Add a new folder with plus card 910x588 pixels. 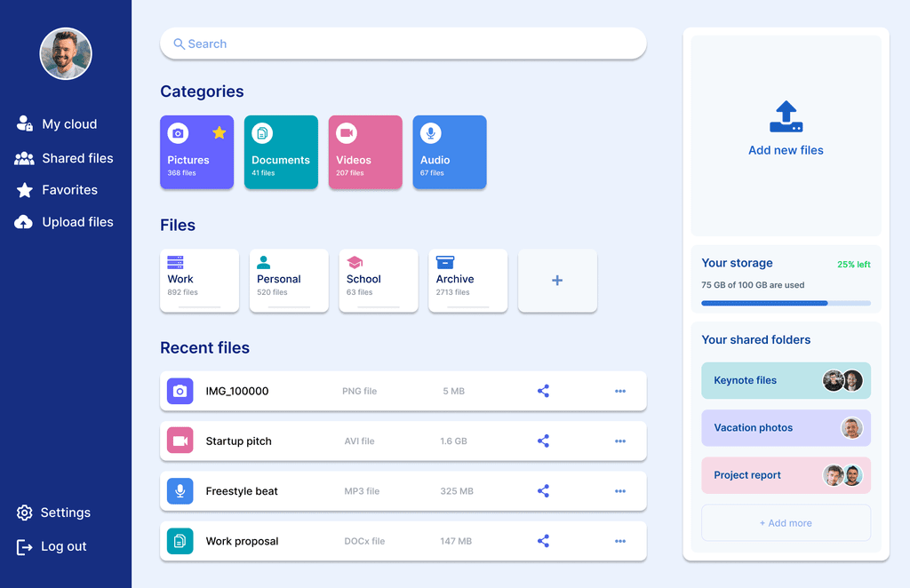tap(557, 281)
